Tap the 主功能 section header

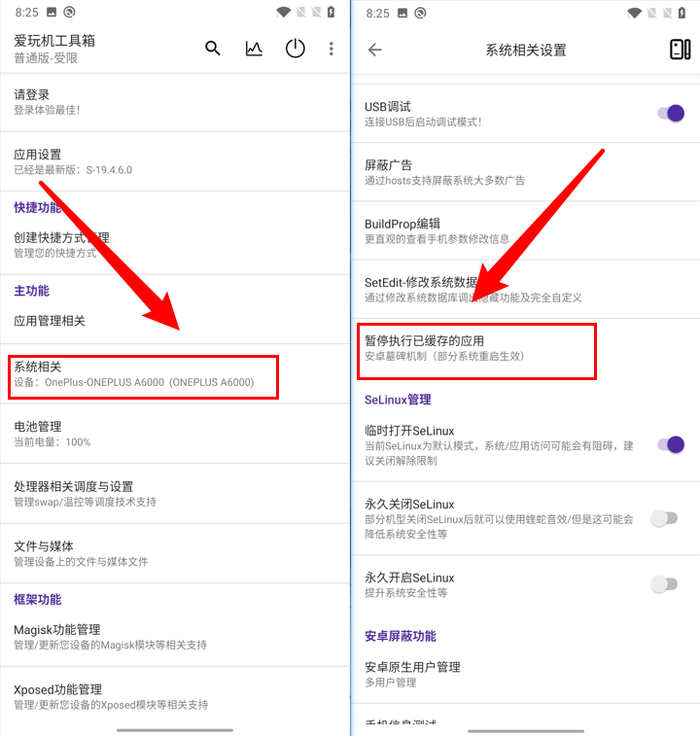coord(31,291)
